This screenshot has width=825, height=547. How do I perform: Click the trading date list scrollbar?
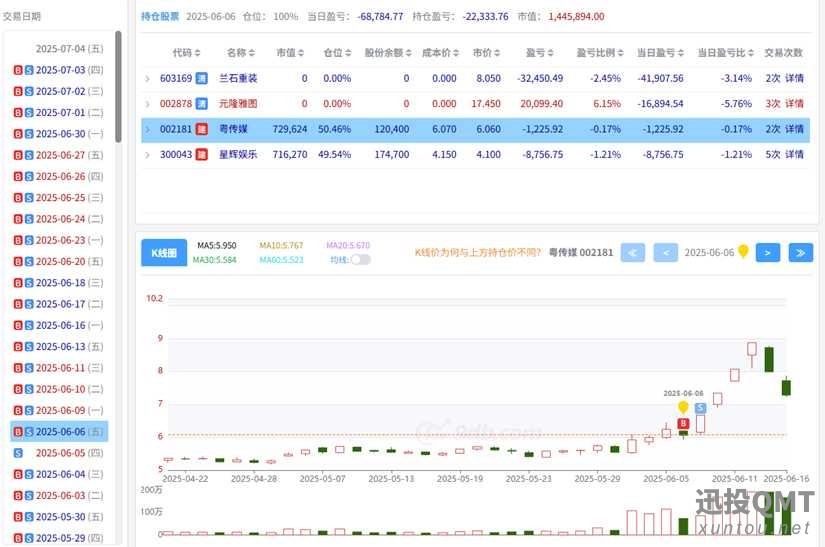[x=118, y=86]
